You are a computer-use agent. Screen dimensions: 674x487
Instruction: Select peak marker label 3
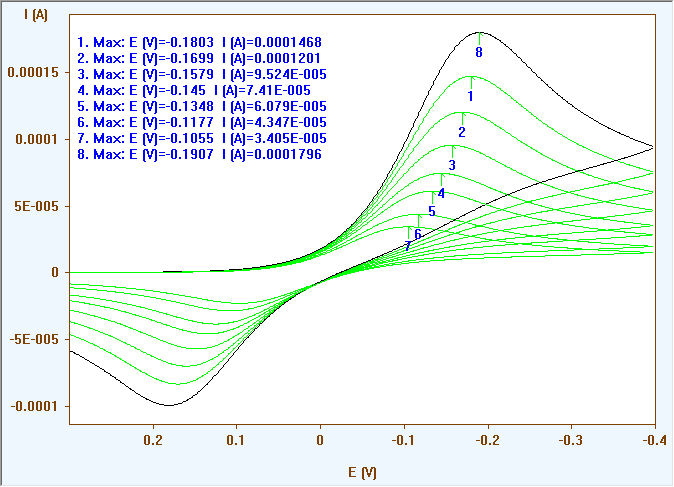point(452,165)
